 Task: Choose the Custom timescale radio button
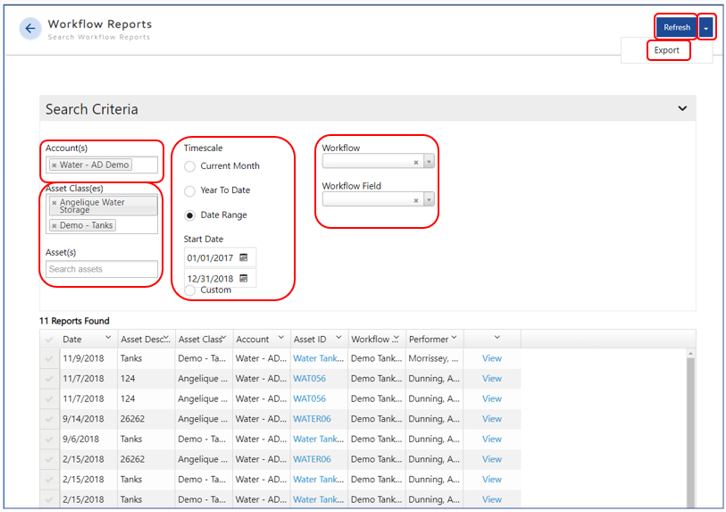tap(190, 290)
